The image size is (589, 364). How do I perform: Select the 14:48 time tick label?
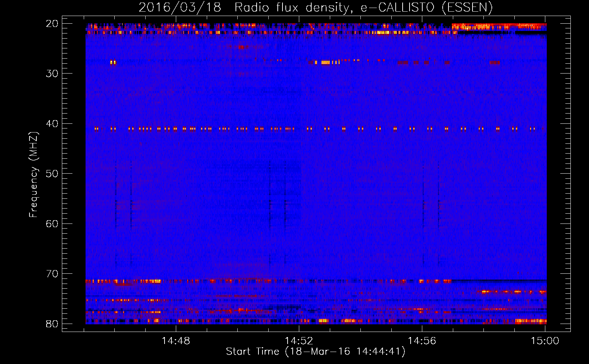tap(176, 341)
